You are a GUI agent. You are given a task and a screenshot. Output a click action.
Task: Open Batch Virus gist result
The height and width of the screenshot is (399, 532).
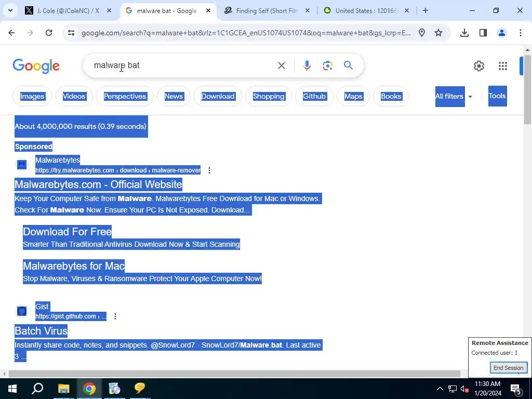[41, 331]
